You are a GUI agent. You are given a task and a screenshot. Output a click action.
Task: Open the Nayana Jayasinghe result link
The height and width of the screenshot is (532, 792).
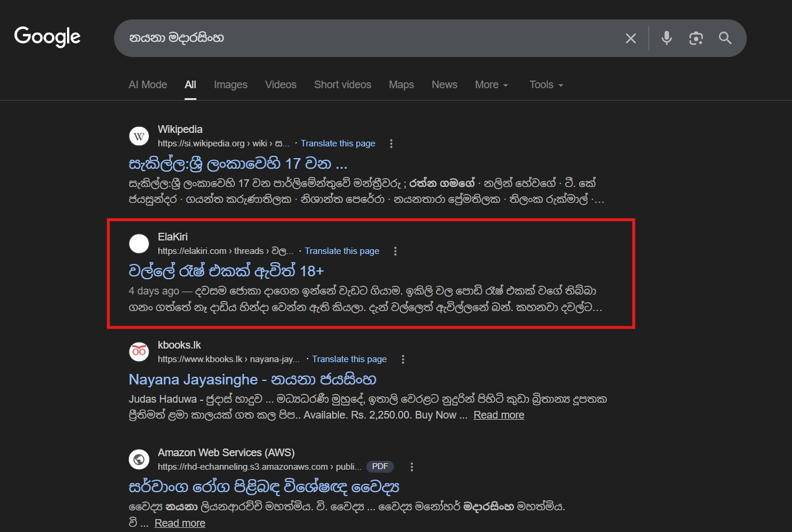tap(252, 379)
